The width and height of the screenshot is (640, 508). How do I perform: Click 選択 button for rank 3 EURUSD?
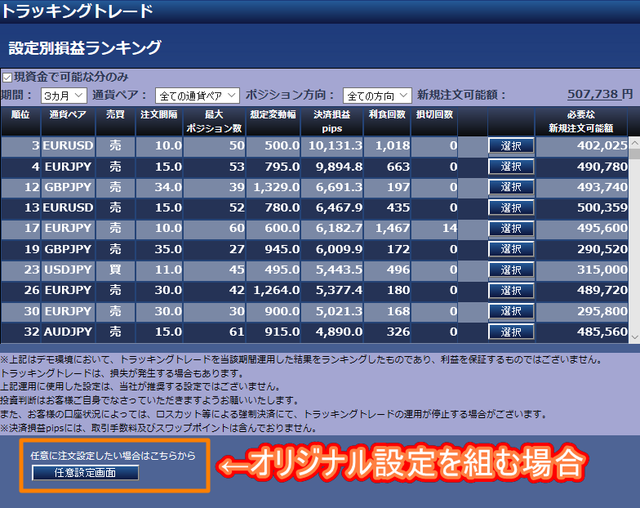(511, 146)
